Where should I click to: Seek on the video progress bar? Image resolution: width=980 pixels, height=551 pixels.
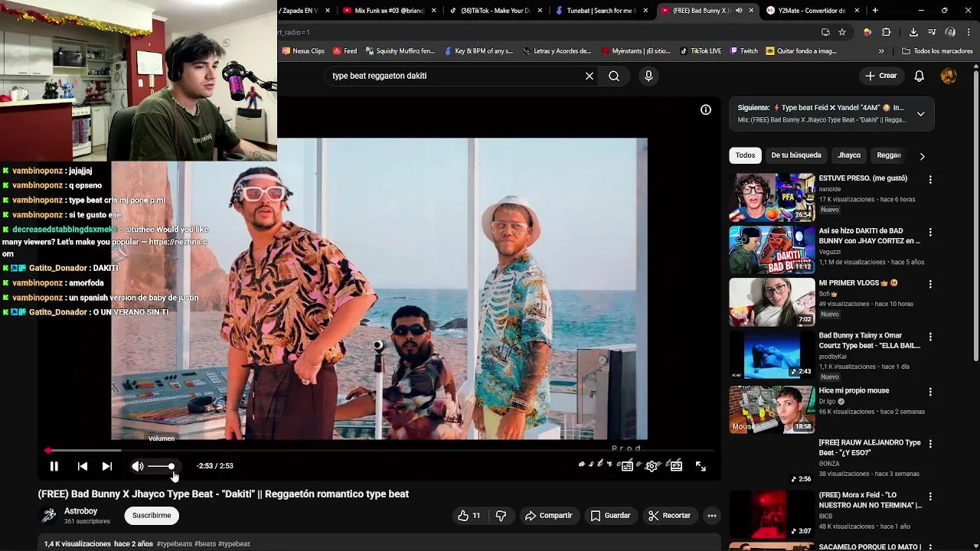point(381,451)
